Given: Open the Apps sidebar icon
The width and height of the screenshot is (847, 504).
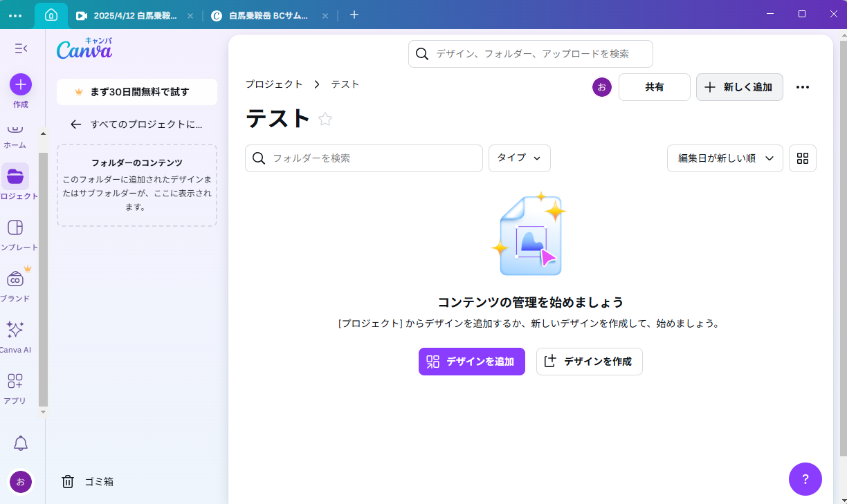Looking at the screenshot, I should point(16,382).
